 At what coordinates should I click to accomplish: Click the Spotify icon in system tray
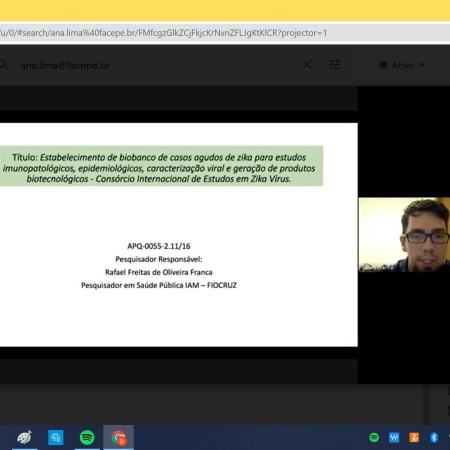click(x=374, y=437)
